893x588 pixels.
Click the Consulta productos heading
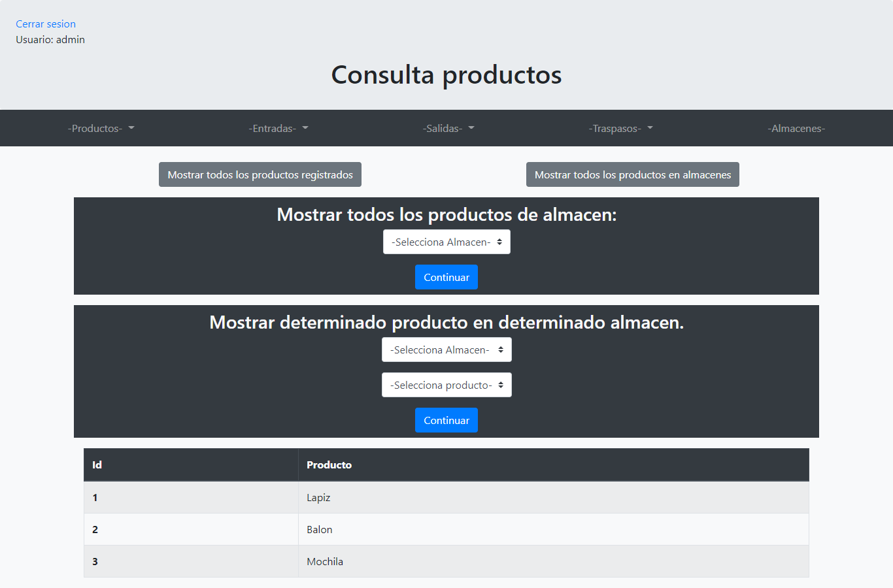[446, 74]
